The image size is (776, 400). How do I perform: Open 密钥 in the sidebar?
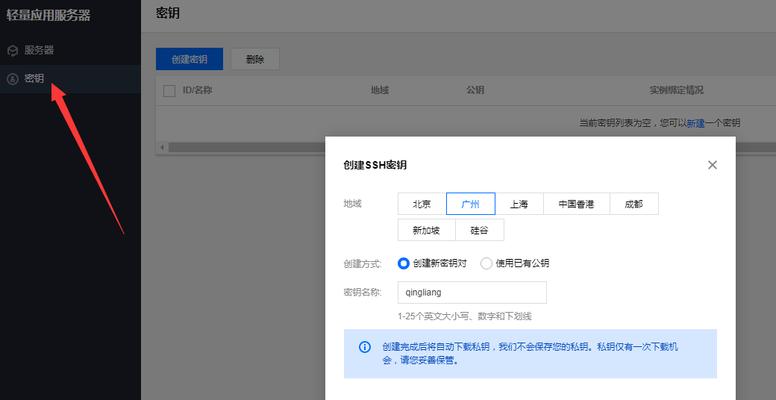[x=70, y=79]
